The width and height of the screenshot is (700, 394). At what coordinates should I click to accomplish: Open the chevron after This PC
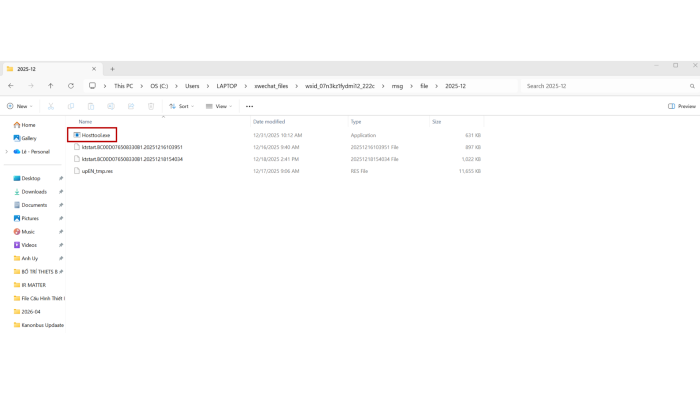[142, 86]
